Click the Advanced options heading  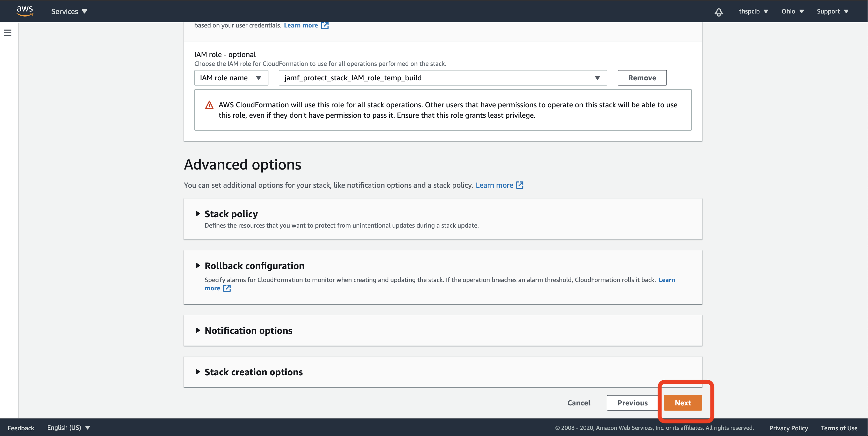point(242,165)
